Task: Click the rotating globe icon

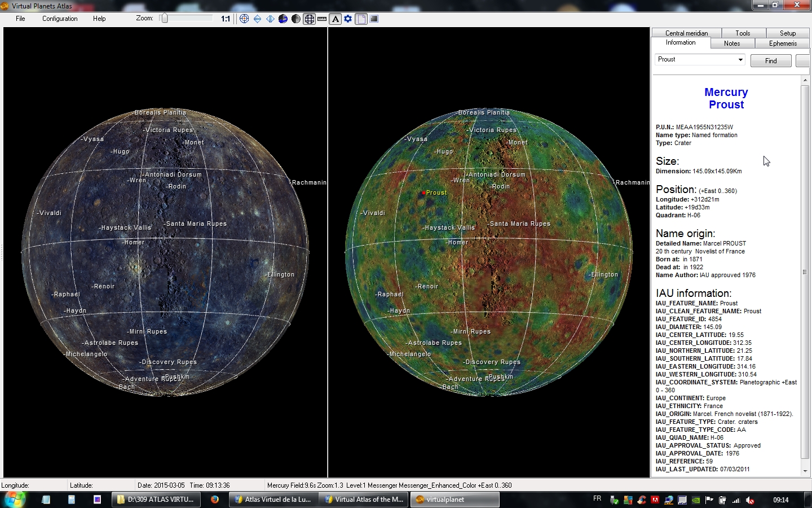Action: click(283, 19)
